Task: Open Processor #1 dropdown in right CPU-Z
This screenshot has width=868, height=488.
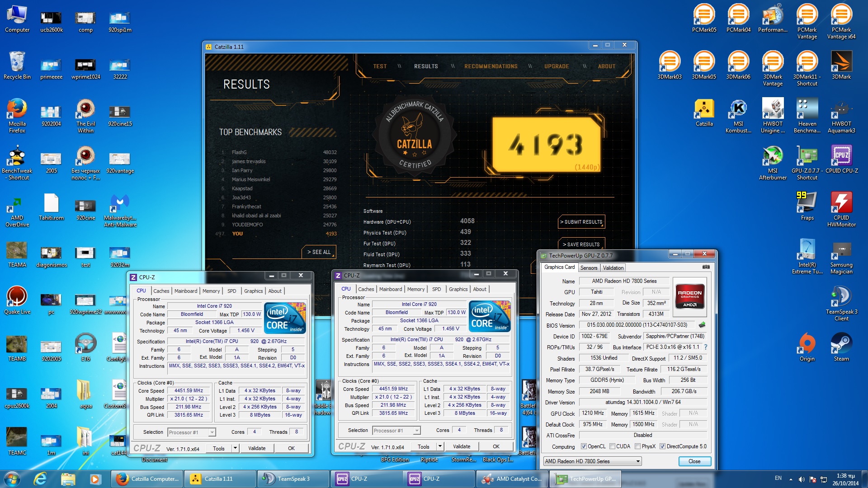Action: pyautogui.click(x=396, y=431)
